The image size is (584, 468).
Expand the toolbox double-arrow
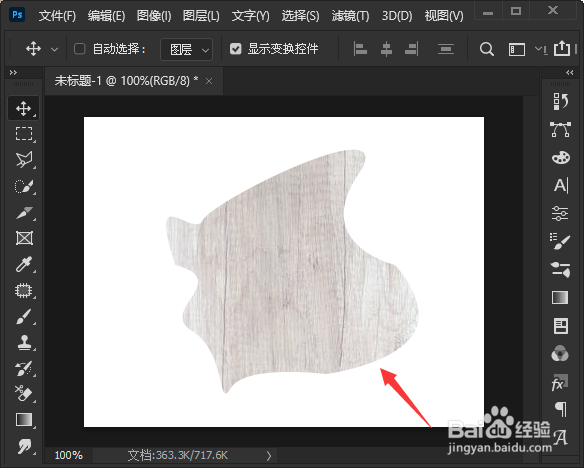point(13,73)
